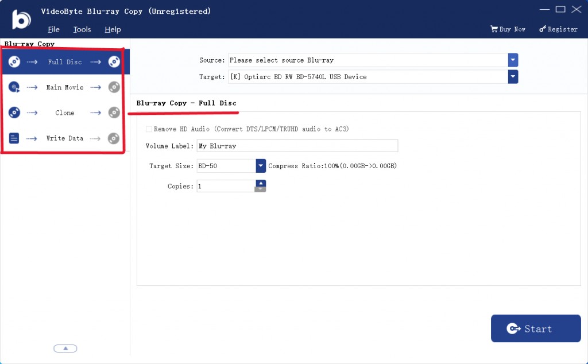Click the Compress Ratio text
Screen dimensions: 588x364
click(x=332, y=166)
